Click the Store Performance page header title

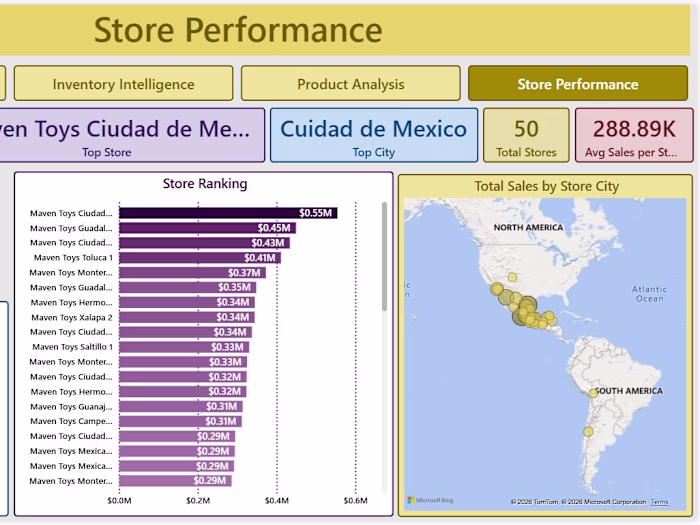click(x=238, y=30)
